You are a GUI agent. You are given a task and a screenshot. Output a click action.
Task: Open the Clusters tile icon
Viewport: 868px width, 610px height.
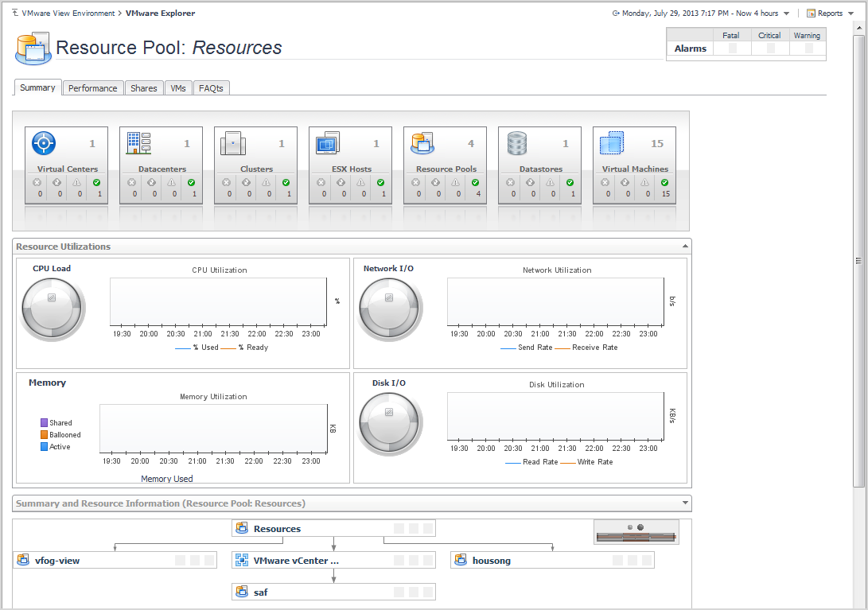233,143
